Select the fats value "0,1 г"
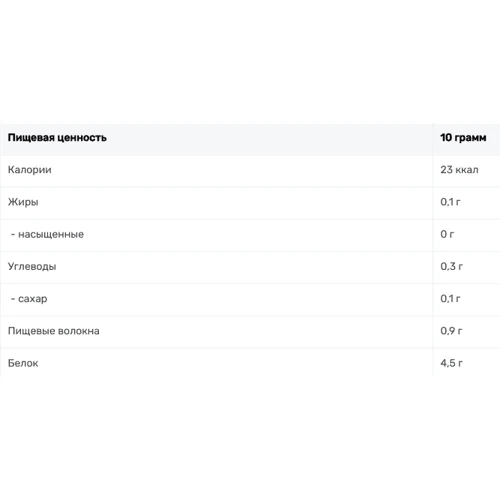Screen dimensions: 500x500 click(x=450, y=202)
